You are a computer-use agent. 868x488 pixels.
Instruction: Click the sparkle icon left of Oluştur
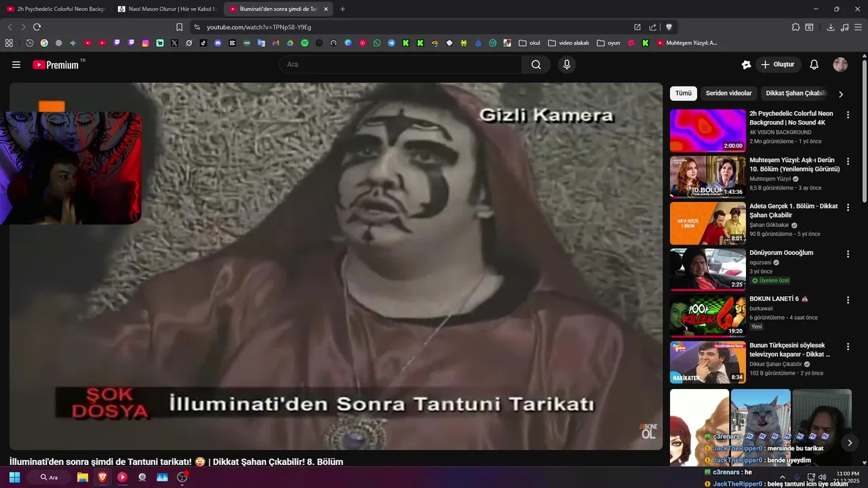click(x=746, y=64)
